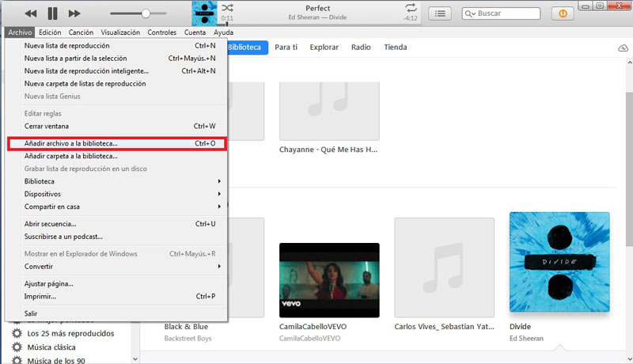This screenshot has height=364, width=633.
Task: Choose Nueva lista a partir de la selección
Action: 116,58
